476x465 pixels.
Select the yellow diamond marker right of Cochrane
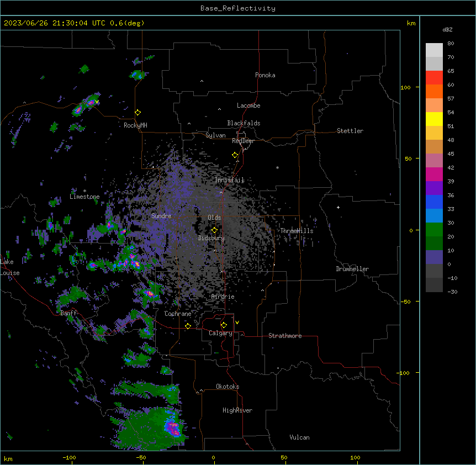coord(188,326)
